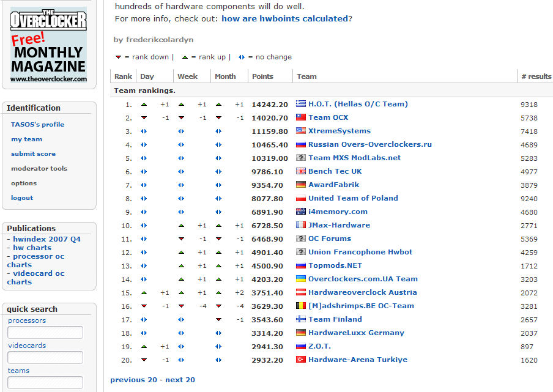553x392 pixels.
Task: Go to the previous 20 teams
Action: tap(134, 380)
